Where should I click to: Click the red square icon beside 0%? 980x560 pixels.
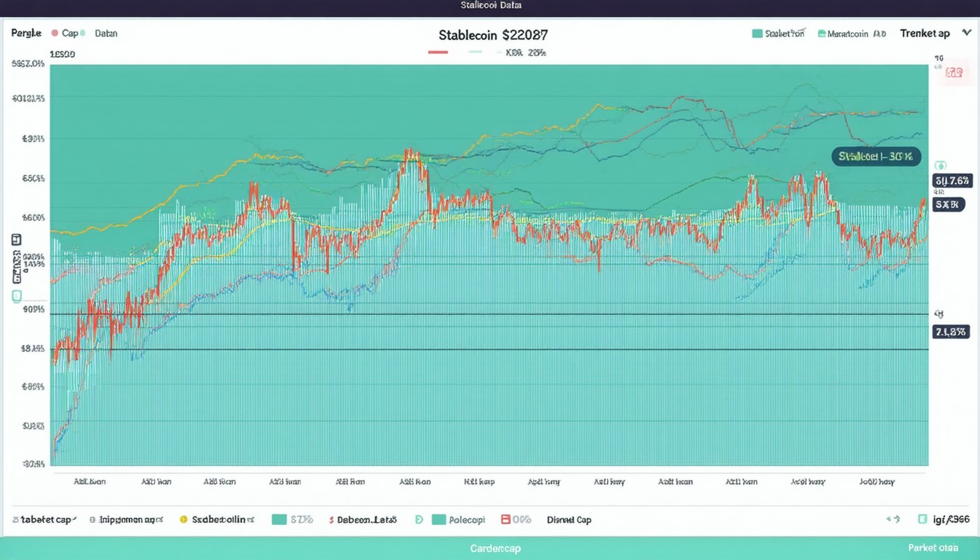(x=505, y=520)
